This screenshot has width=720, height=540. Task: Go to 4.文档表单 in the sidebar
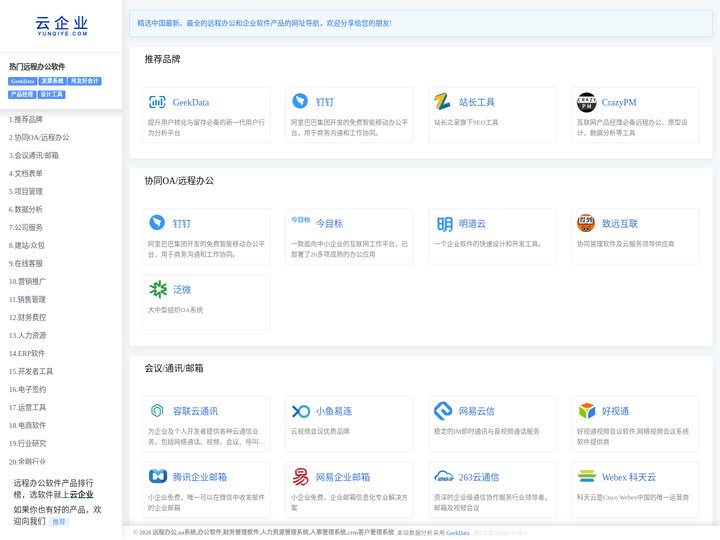point(26,173)
